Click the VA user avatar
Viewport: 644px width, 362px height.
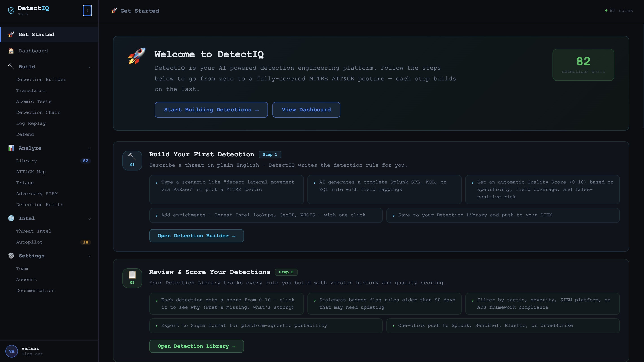pyautogui.click(x=11, y=351)
